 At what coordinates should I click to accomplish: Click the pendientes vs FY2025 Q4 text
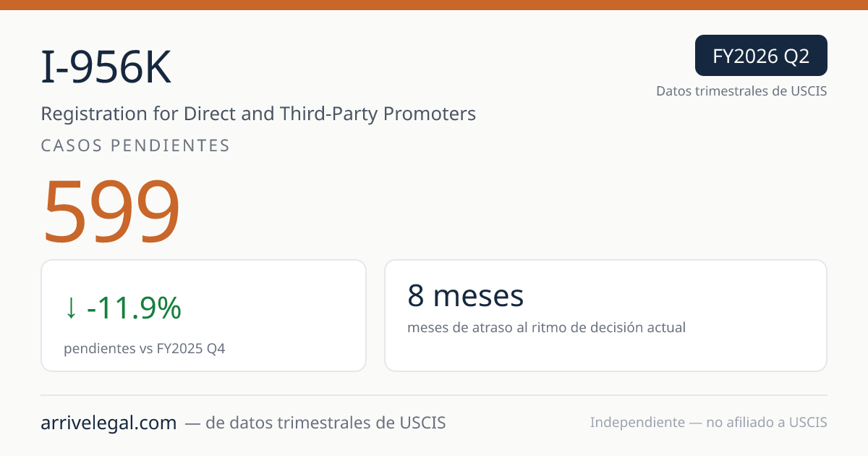click(145, 349)
